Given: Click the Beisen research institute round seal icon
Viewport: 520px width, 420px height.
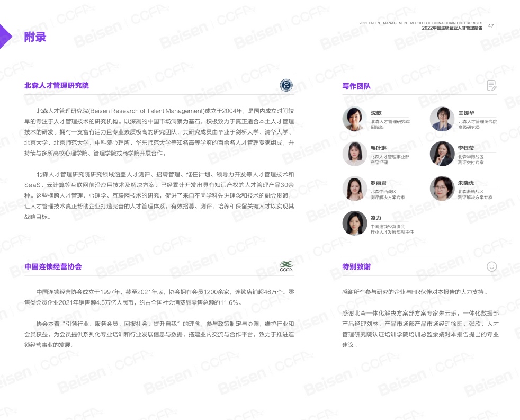Looking at the screenshot, I should pyautogui.click(x=286, y=85).
